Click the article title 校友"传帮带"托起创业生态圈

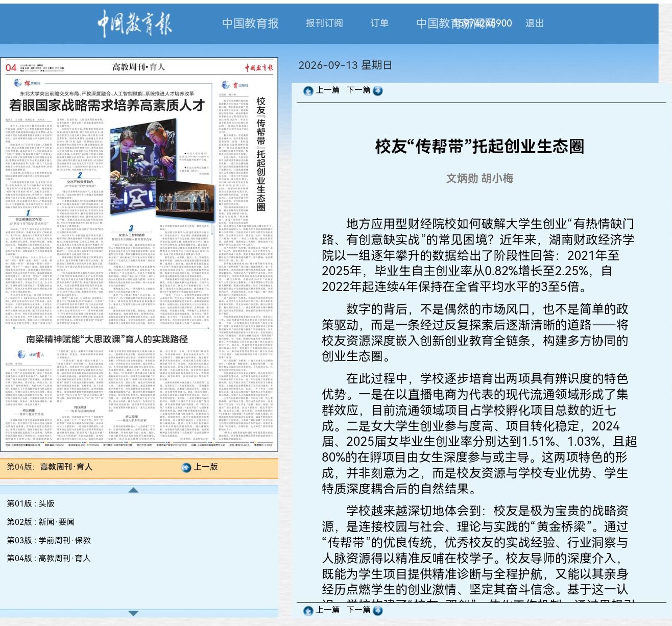point(479,147)
